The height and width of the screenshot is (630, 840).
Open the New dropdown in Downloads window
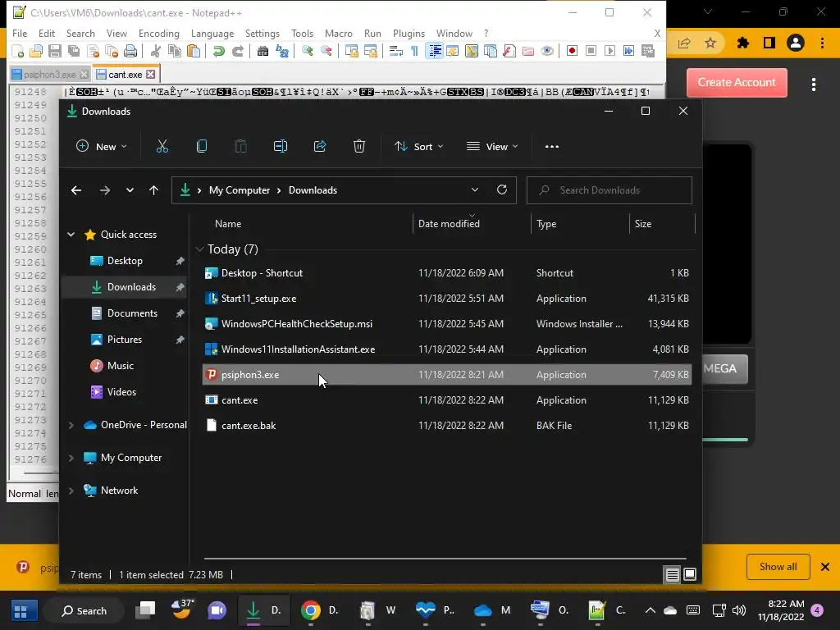[102, 146]
